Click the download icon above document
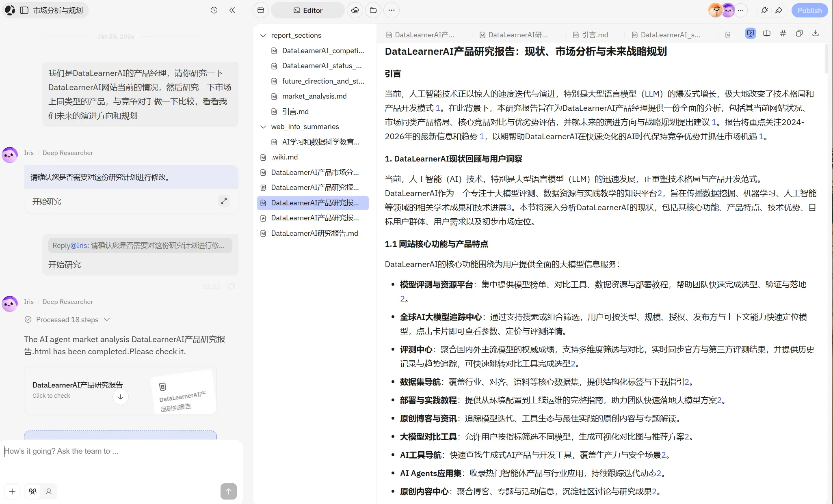 [815, 34]
